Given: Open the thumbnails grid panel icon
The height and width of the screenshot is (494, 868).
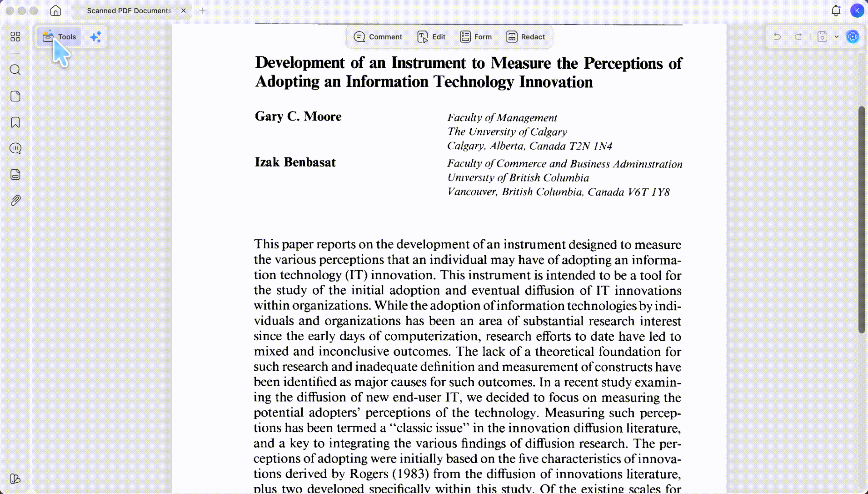Looking at the screenshot, I should coord(15,37).
